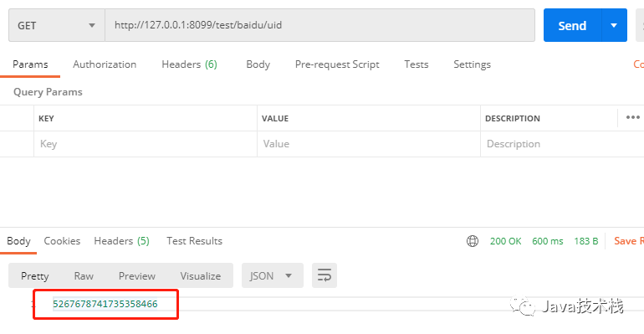Toggle the wrap lines icon
Screen dimensions: 644x334
[325, 275]
